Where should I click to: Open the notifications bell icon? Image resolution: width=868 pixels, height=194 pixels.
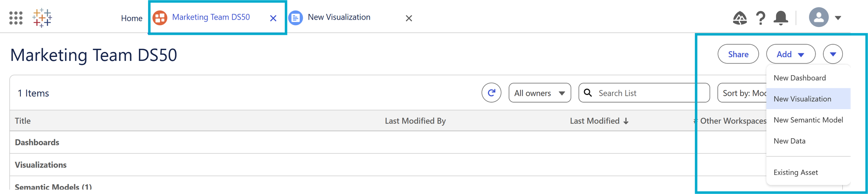[781, 18]
